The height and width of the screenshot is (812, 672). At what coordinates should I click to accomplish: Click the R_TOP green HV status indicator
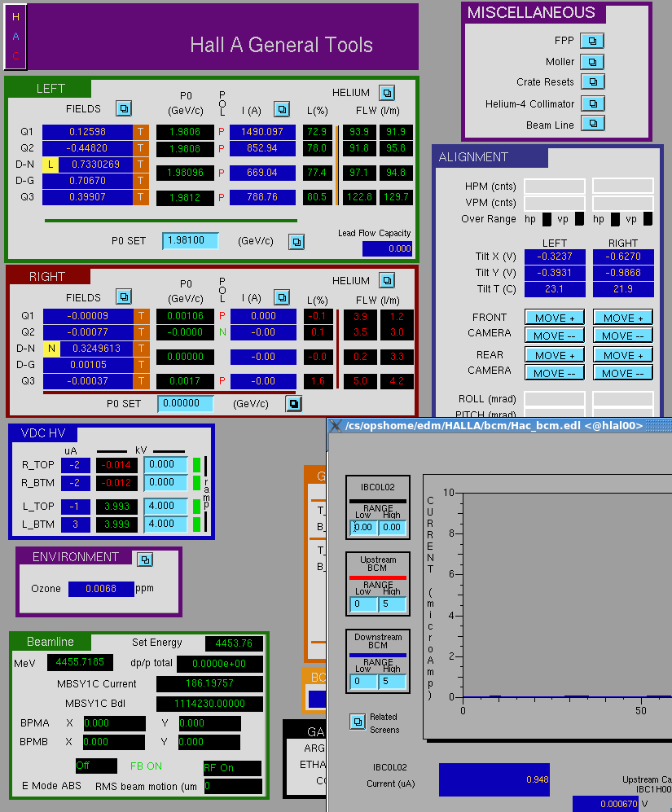pos(196,464)
